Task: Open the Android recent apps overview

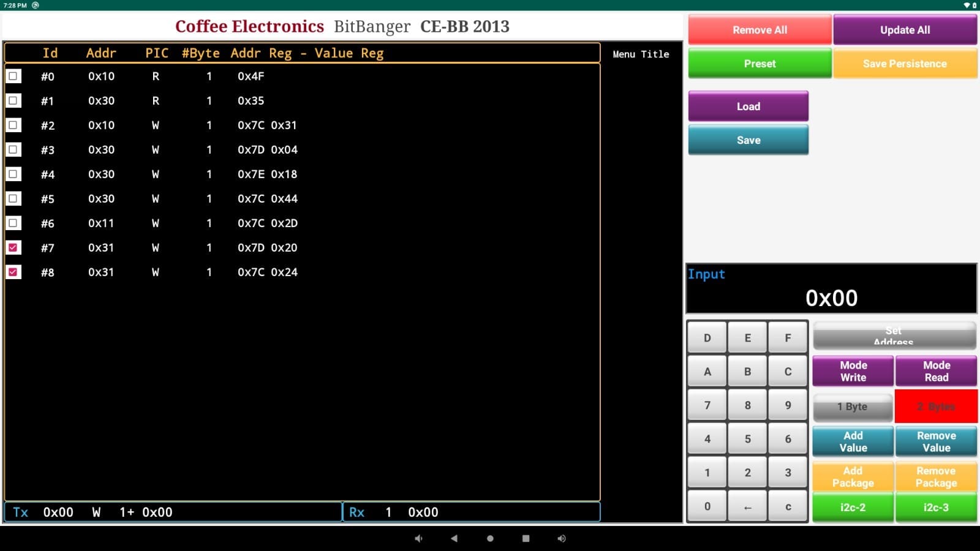Action: (526, 538)
